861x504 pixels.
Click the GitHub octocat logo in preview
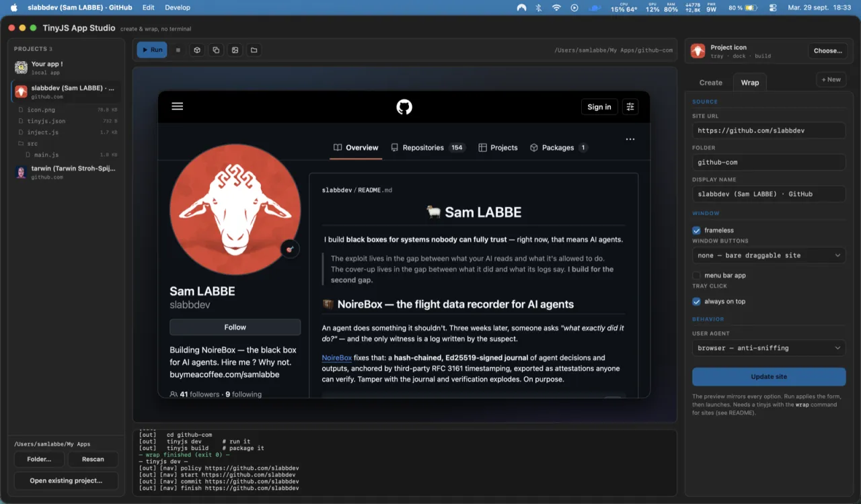[x=404, y=107]
